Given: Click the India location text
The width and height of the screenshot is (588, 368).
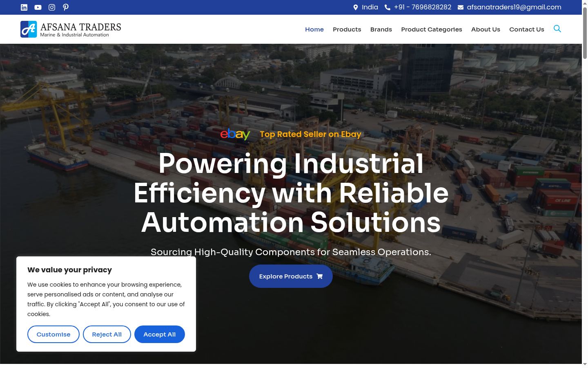Looking at the screenshot, I should click(x=370, y=7).
